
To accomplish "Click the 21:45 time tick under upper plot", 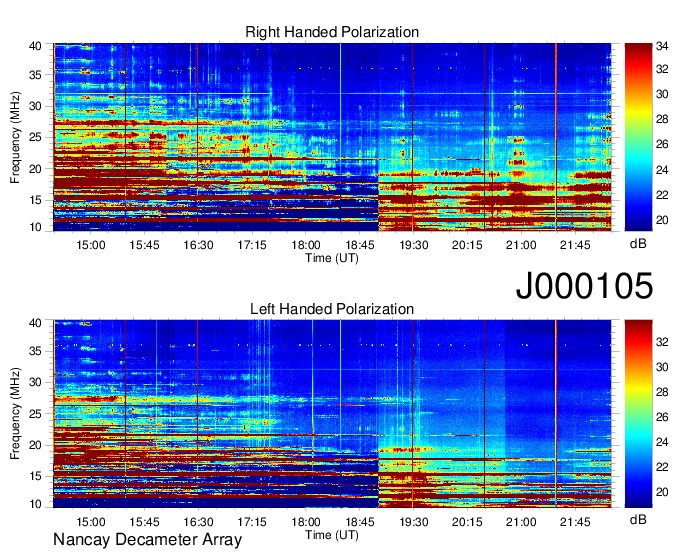I will click(x=575, y=245).
